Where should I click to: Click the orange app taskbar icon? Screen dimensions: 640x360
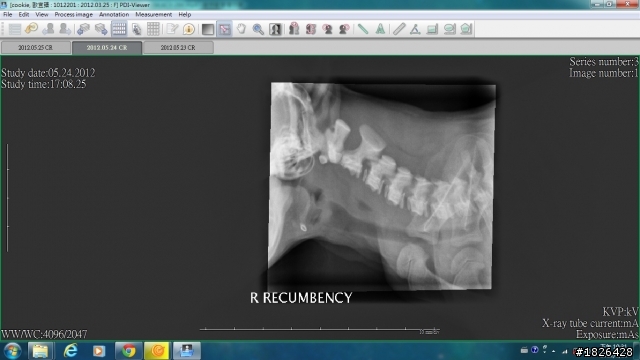coord(158,351)
